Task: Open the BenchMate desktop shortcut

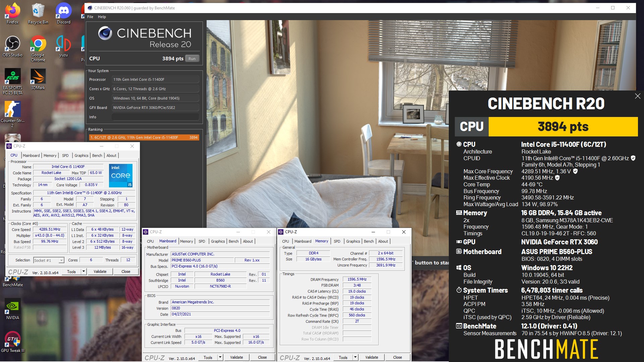Action: [x=12, y=281]
